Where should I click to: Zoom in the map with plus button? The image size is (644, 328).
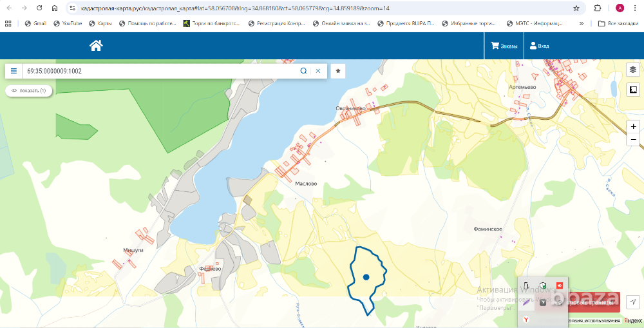tap(633, 126)
